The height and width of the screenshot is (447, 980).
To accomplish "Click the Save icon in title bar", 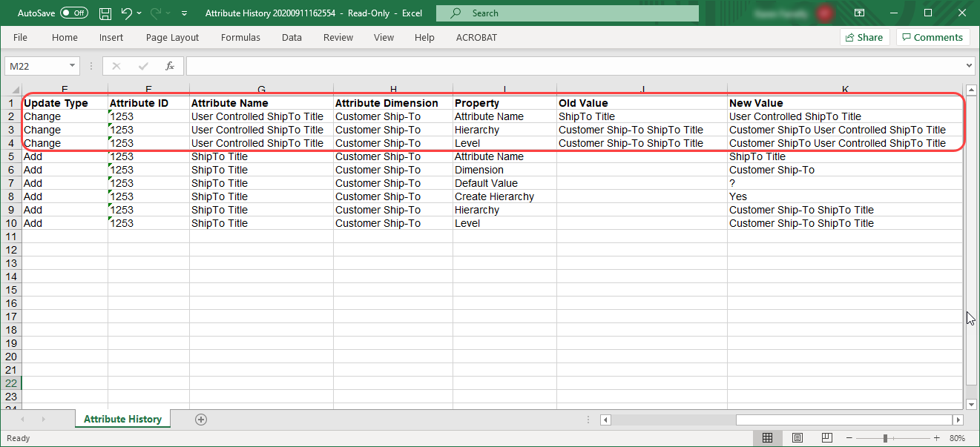I will tap(105, 13).
